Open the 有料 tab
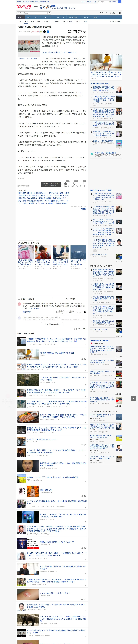The height and width of the screenshot is (644, 138). click(95, 17)
